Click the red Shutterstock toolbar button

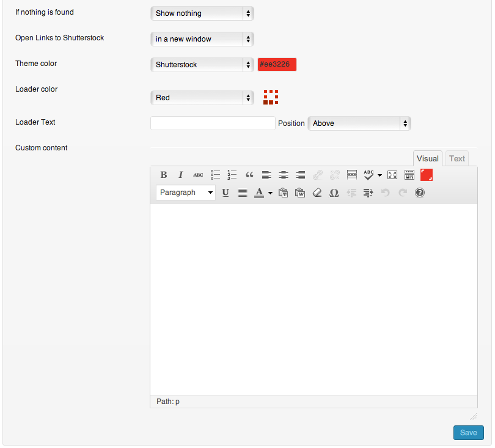(427, 175)
